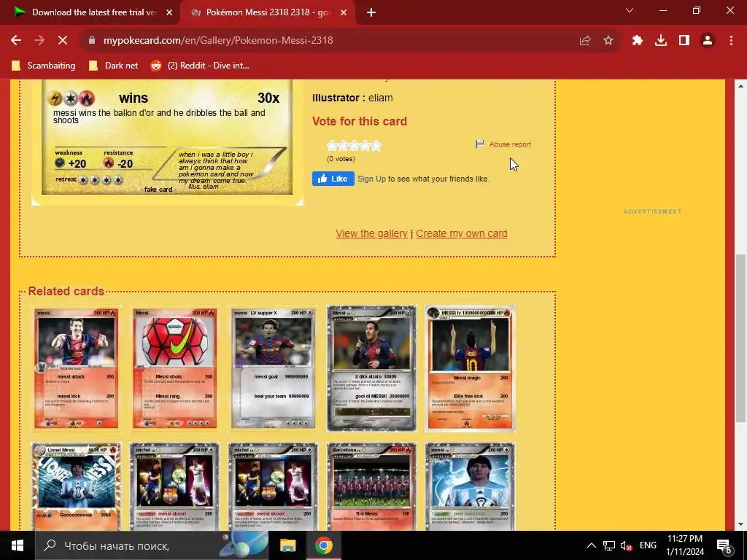747x560 pixels.
Task: Click the Abuse report link
Action: 510,144
